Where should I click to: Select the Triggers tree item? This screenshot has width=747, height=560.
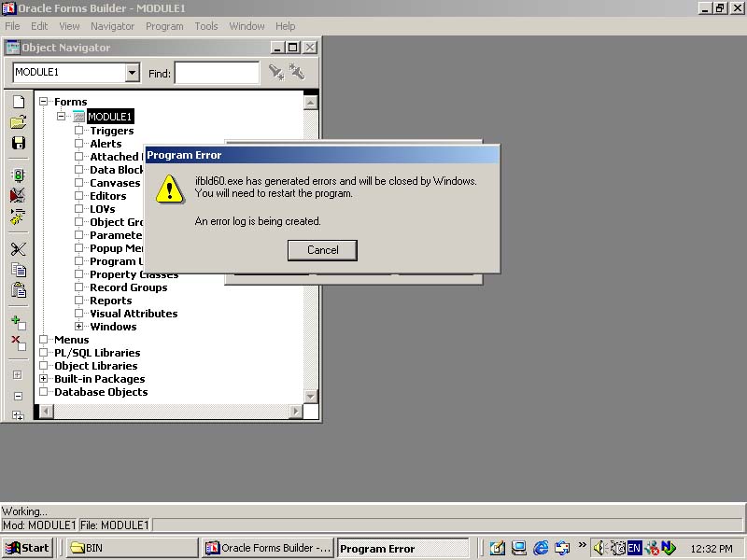pyautogui.click(x=111, y=131)
